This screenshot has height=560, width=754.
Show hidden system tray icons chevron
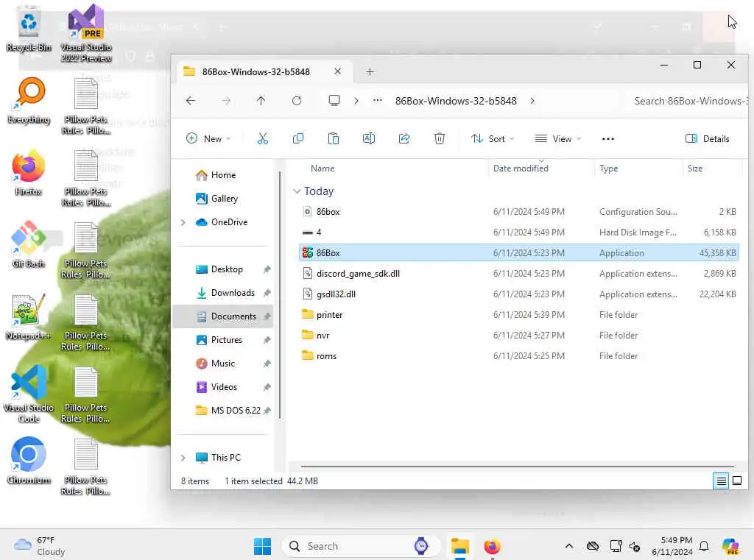point(569,546)
